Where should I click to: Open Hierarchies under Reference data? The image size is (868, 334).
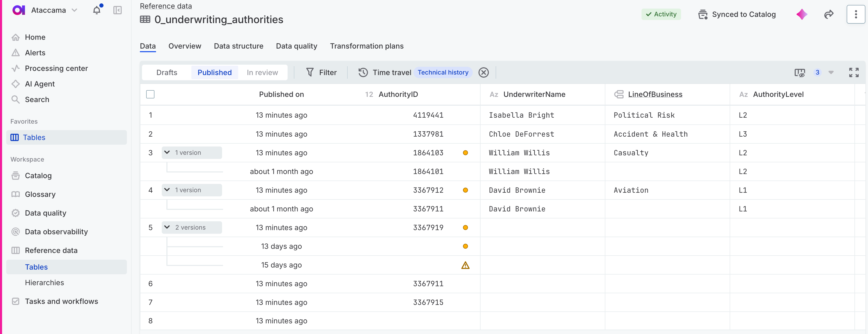point(44,283)
